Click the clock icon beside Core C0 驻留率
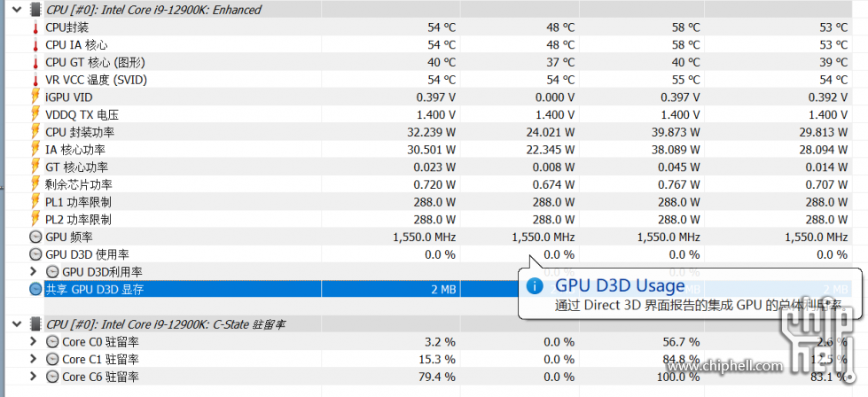 [x=52, y=342]
